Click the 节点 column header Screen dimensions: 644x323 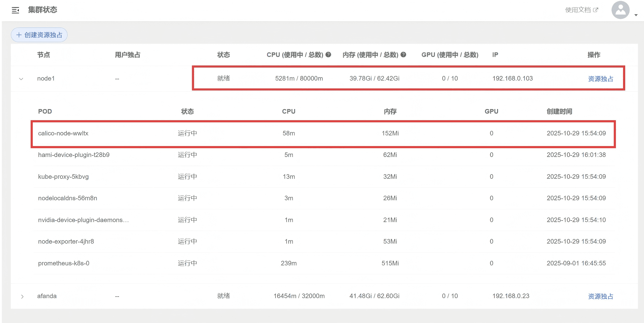(43, 55)
